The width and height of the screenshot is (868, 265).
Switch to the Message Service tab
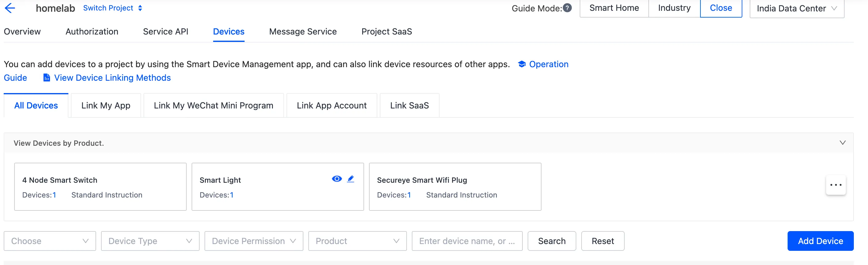[302, 32]
